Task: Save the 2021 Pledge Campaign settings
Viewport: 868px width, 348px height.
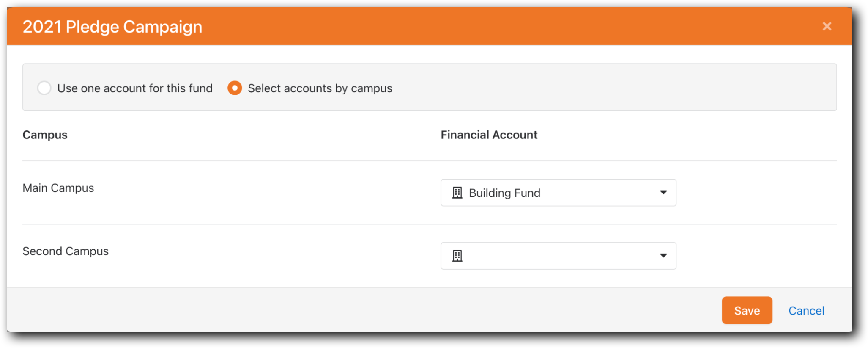Action: [747, 310]
